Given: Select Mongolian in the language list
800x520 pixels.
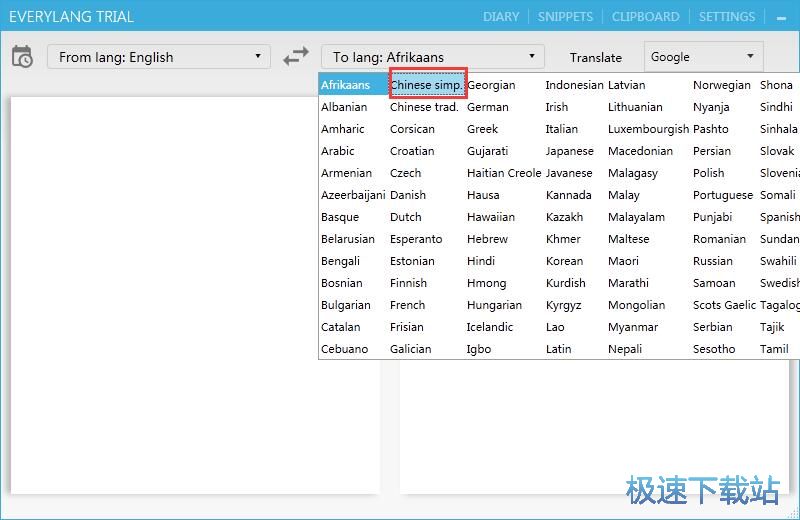Looking at the screenshot, I should pos(637,305).
